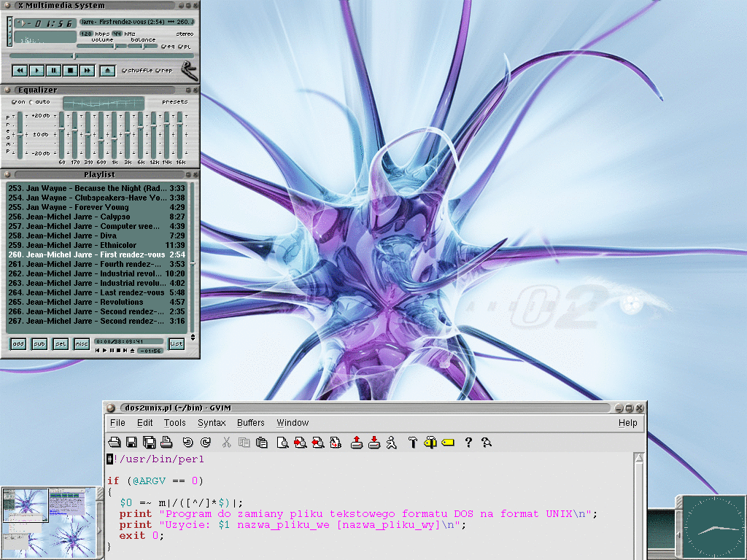Open the Syntax menu in GVIM
747x560 pixels.
tap(212, 423)
